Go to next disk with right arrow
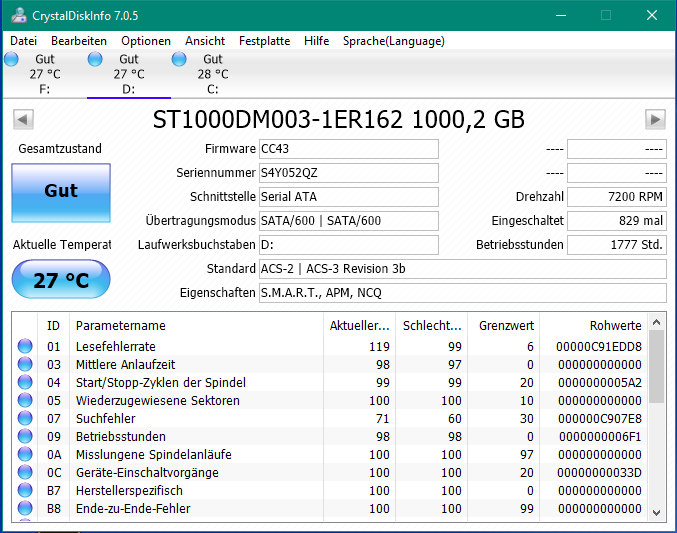The height and width of the screenshot is (533, 677). coord(655,119)
